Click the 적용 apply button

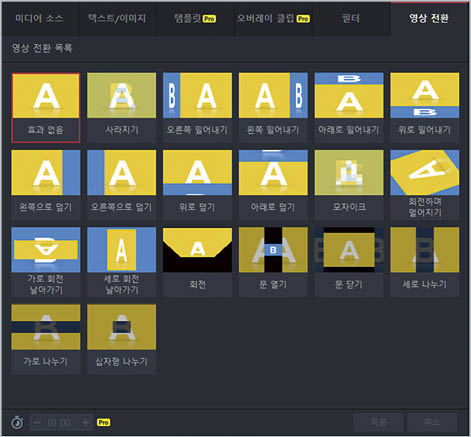point(378,423)
